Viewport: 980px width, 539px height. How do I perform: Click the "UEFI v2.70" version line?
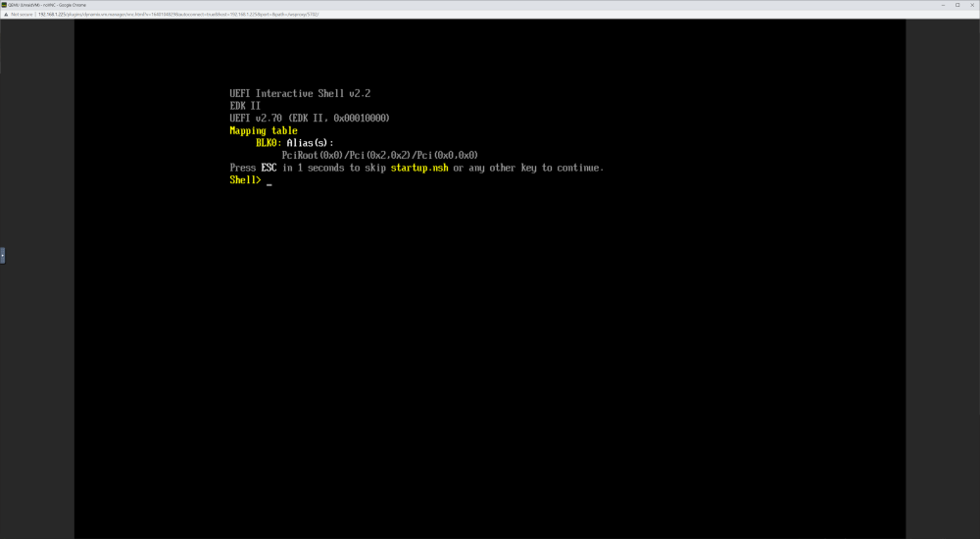[310, 119]
